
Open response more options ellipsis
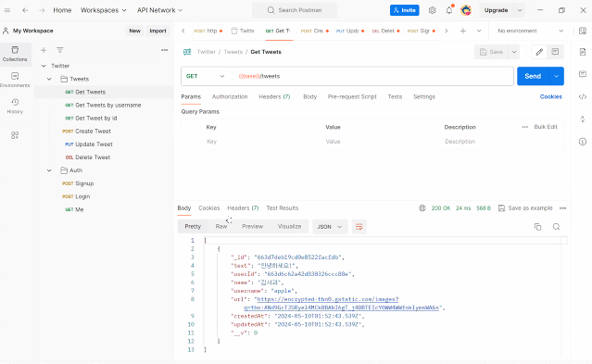click(x=562, y=208)
